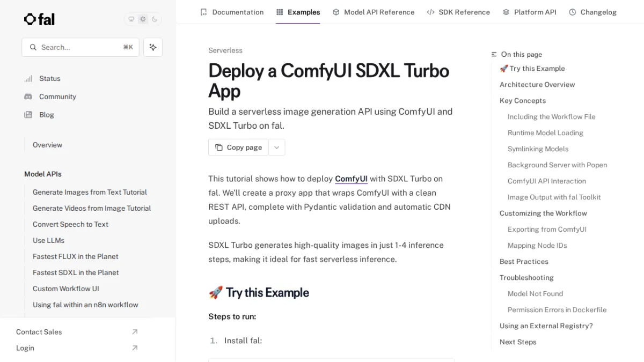Jump to Model Not Found

coord(535,294)
